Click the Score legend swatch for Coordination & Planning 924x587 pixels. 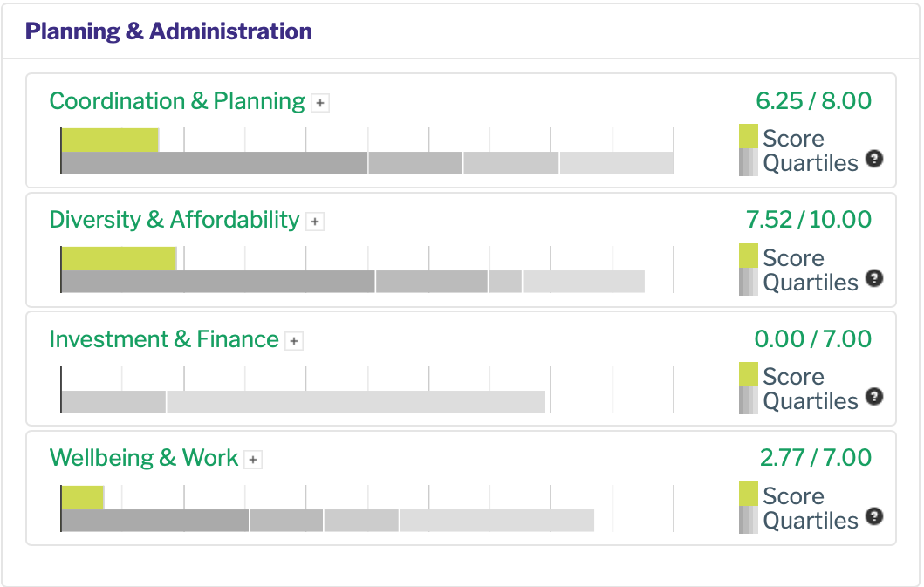point(746,136)
